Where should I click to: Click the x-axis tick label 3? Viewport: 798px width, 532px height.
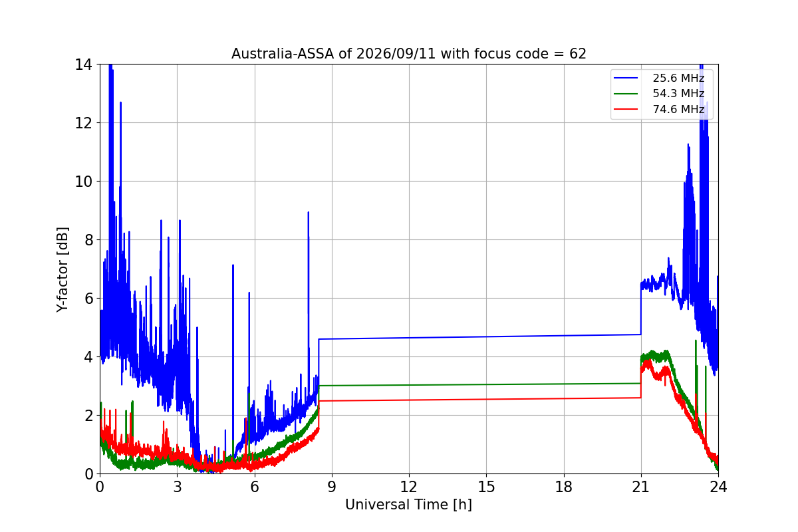click(x=177, y=487)
